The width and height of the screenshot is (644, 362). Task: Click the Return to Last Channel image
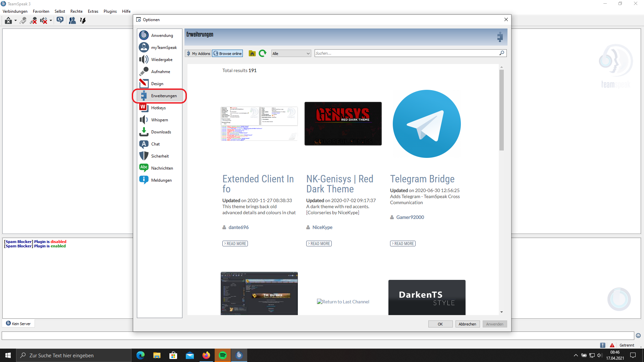[343, 302]
